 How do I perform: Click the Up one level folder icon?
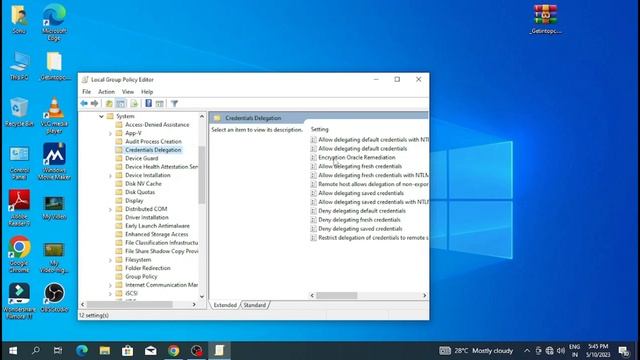[109, 104]
